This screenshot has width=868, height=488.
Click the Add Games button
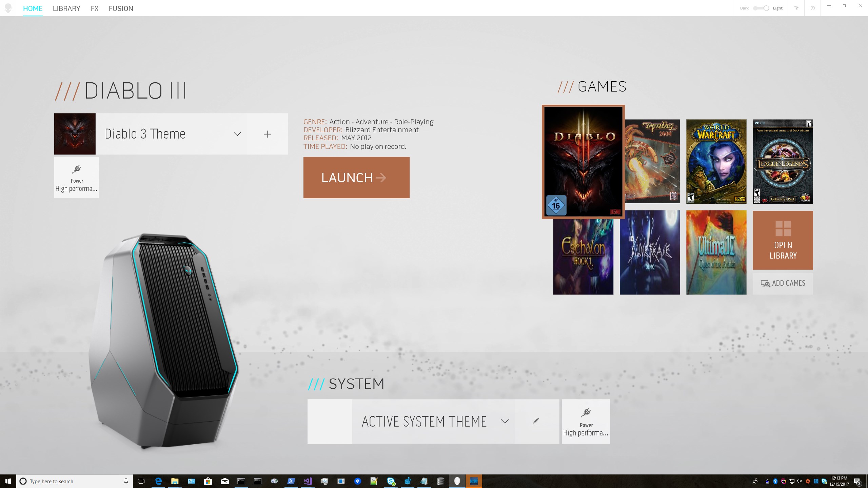coord(783,283)
